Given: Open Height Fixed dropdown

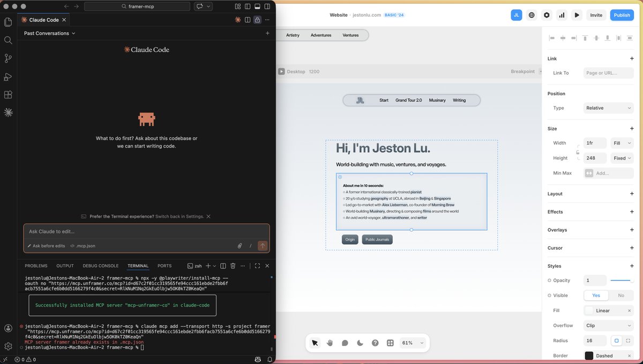Looking at the screenshot, I should pos(622,158).
